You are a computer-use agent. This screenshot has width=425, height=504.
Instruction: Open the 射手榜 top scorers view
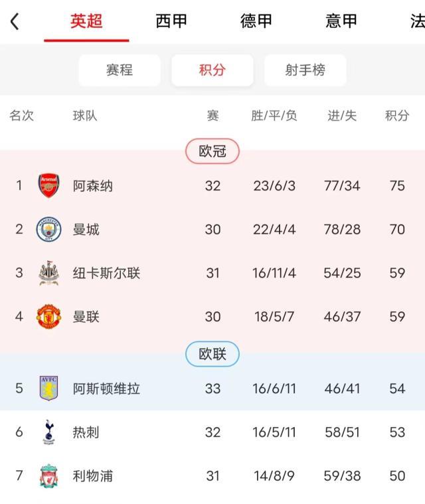coord(305,70)
